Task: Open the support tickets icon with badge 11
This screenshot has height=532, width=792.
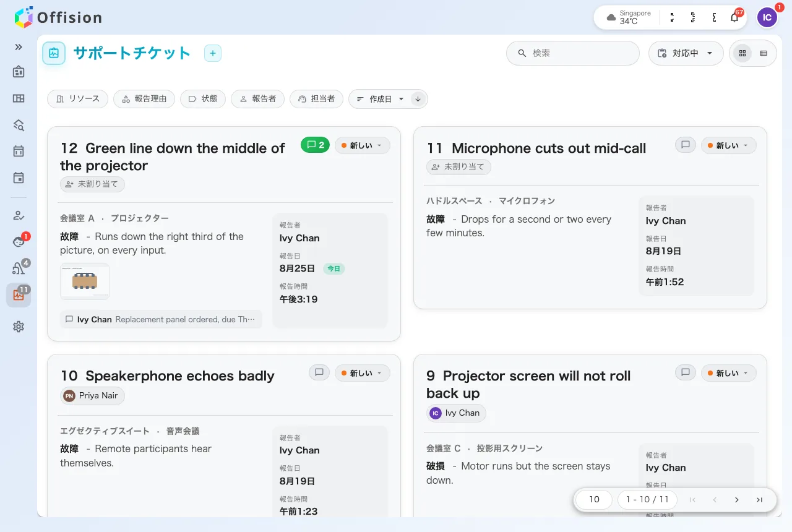Action: point(19,295)
